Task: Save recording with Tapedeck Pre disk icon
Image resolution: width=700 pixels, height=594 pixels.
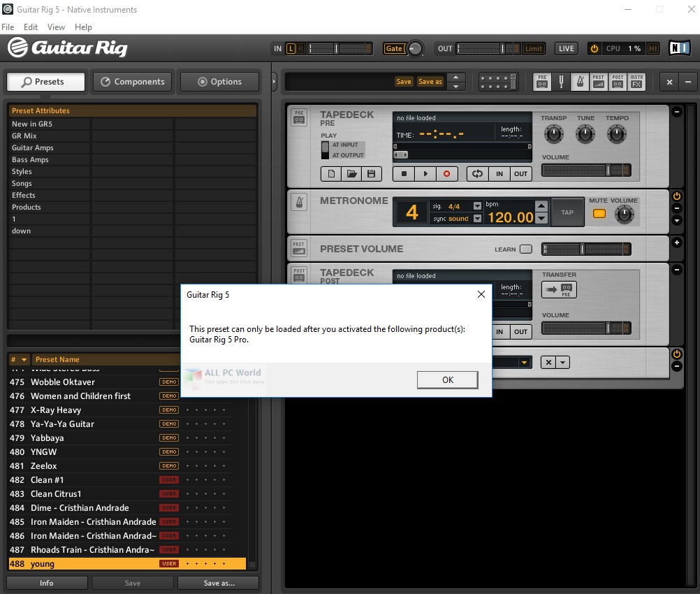Action: [x=372, y=174]
